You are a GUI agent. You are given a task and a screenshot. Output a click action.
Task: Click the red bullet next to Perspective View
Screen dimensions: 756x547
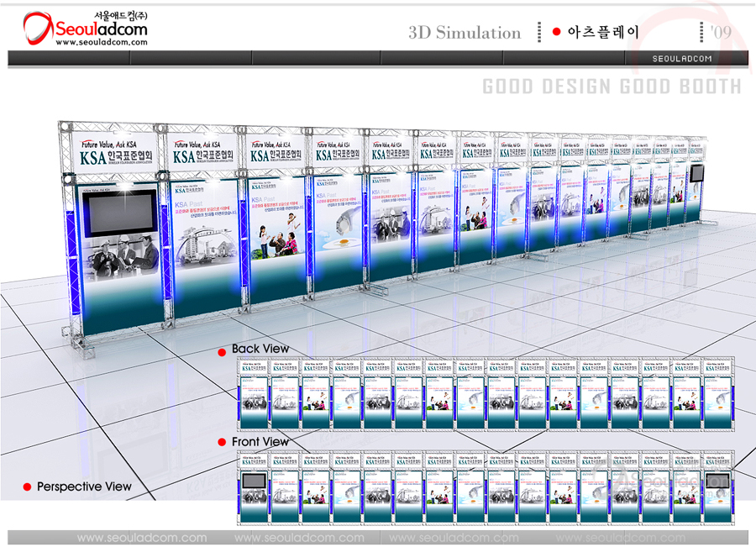[27, 487]
